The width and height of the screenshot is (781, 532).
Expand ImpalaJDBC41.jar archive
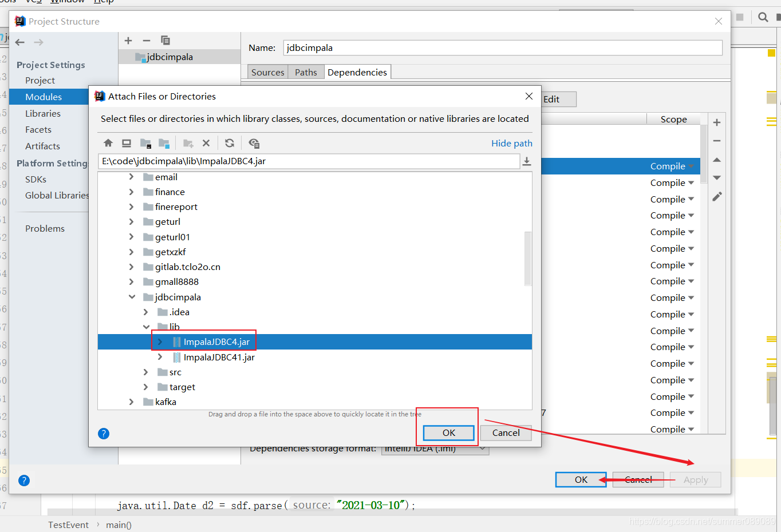click(x=160, y=357)
